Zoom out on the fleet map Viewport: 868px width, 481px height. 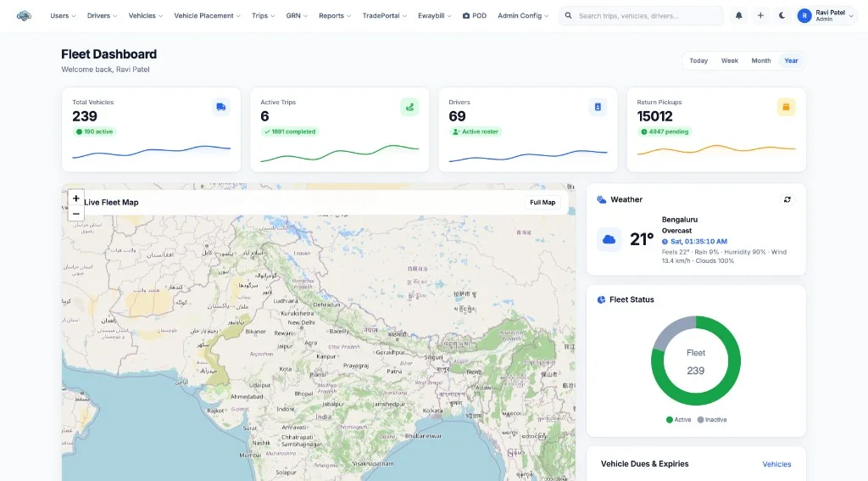pyautogui.click(x=75, y=213)
